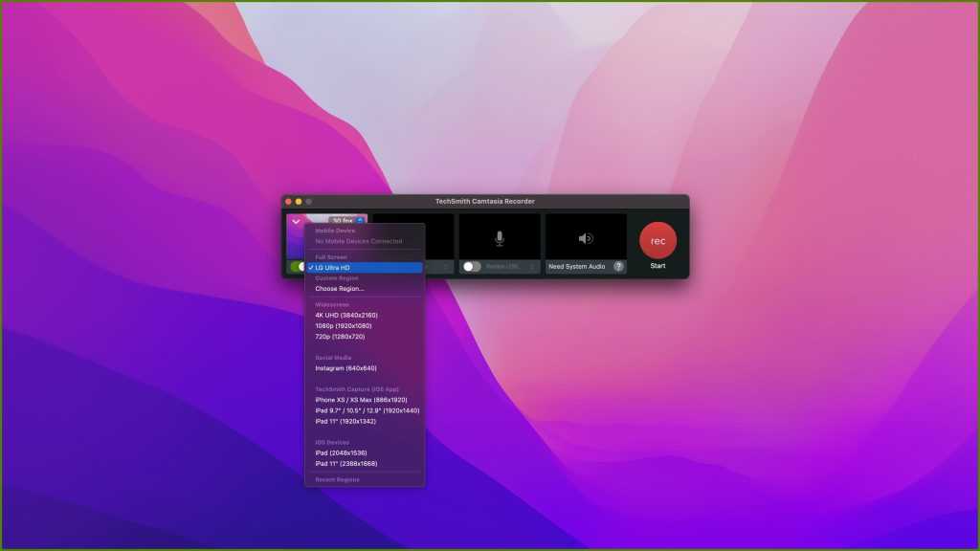This screenshot has height=551, width=980.
Task: Open the 30 fps frame rate dropdown
Action: (341, 220)
